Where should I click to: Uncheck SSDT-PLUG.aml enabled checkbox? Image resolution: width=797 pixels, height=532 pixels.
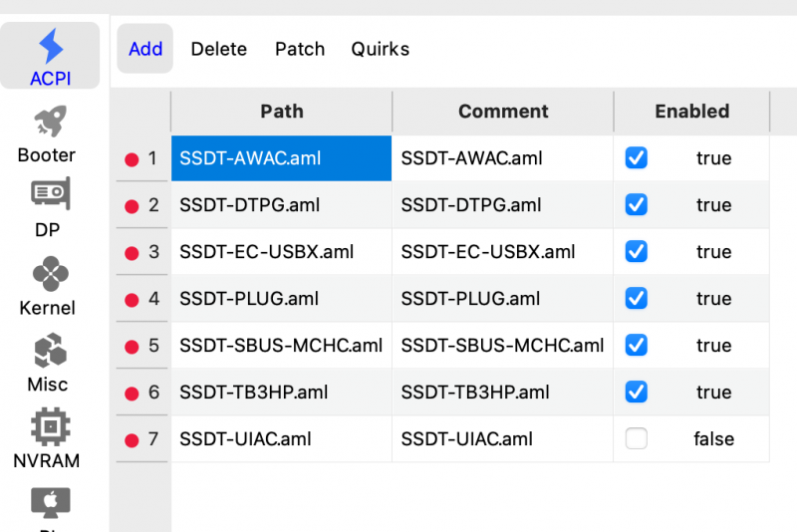pyautogui.click(x=636, y=298)
